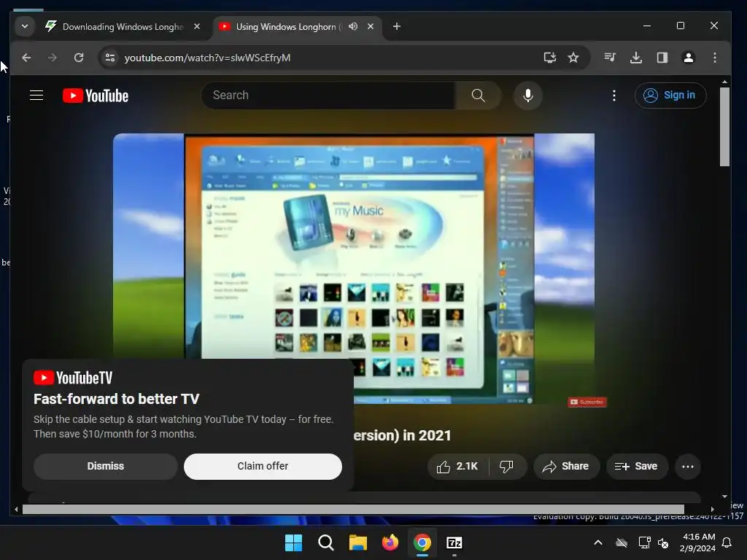Image resolution: width=747 pixels, height=560 pixels.
Task: Open the network status tray icon
Action: [645, 542]
